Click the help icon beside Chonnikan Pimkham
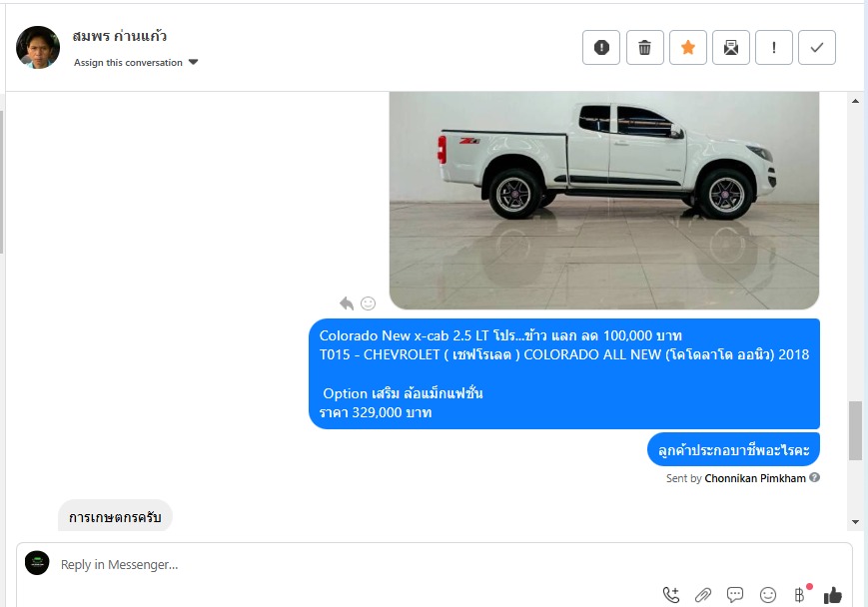This screenshot has height=607, width=868. (814, 477)
